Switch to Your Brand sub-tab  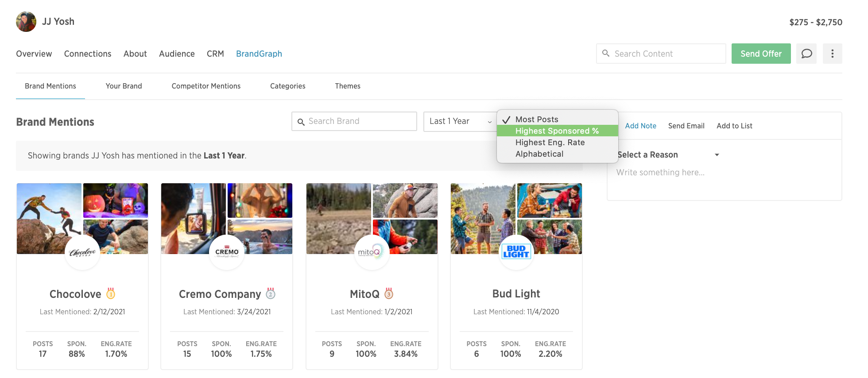tap(124, 86)
